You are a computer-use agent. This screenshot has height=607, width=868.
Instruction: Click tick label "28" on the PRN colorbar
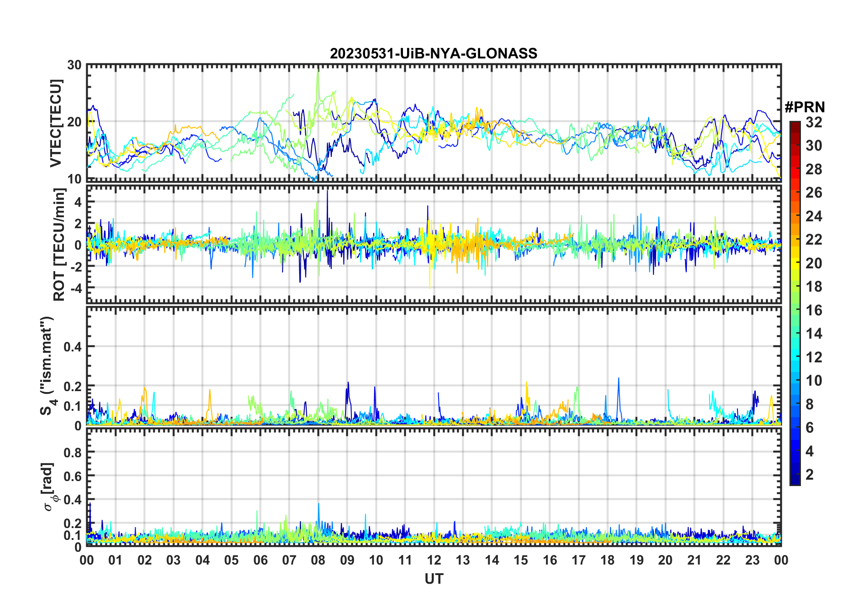click(x=814, y=169)
